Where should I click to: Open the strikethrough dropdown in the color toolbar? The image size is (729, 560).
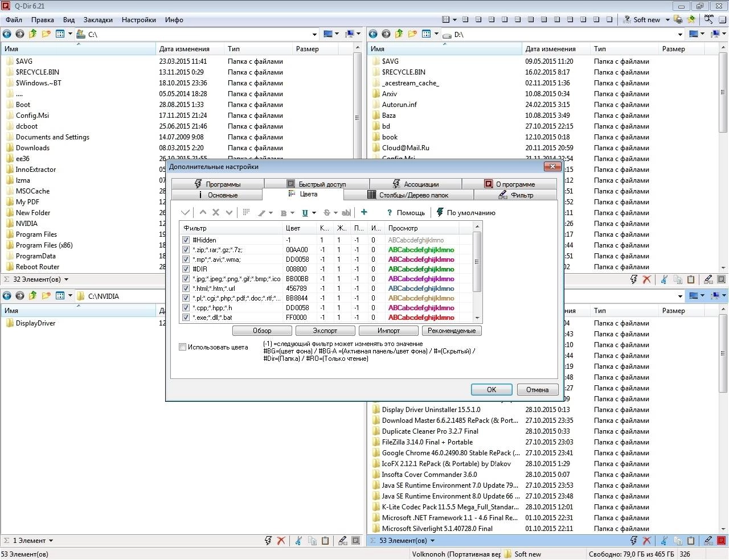[335, 213]
